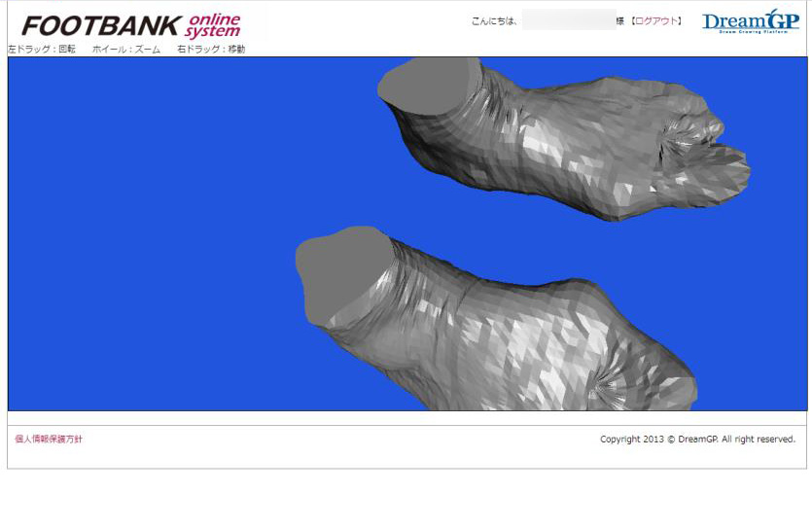The height and width of the screenshot is (528, 812).
Task: Click the blurred username field in header
Action: tap(568, 20)
